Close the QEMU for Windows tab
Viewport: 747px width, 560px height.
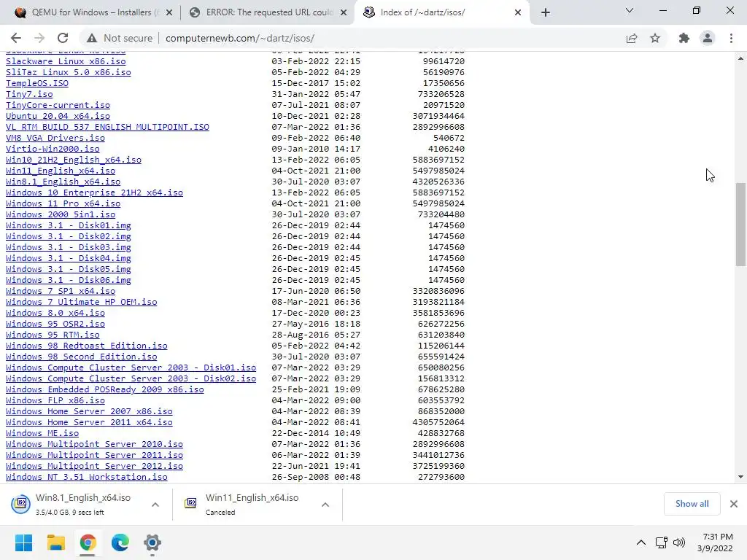tap(169, 12)
